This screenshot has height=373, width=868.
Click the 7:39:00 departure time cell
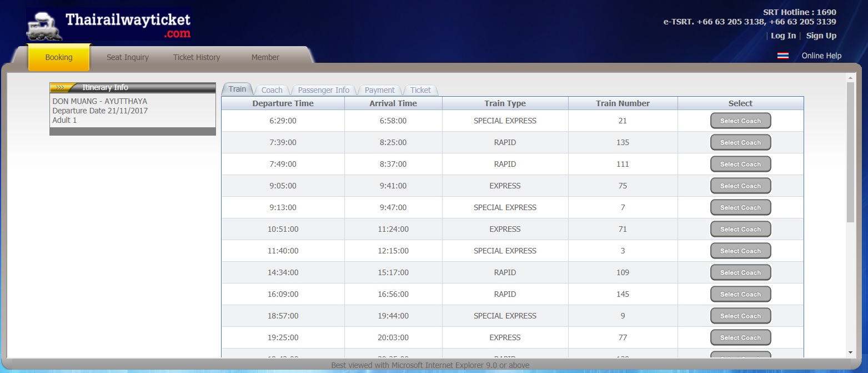283,142
